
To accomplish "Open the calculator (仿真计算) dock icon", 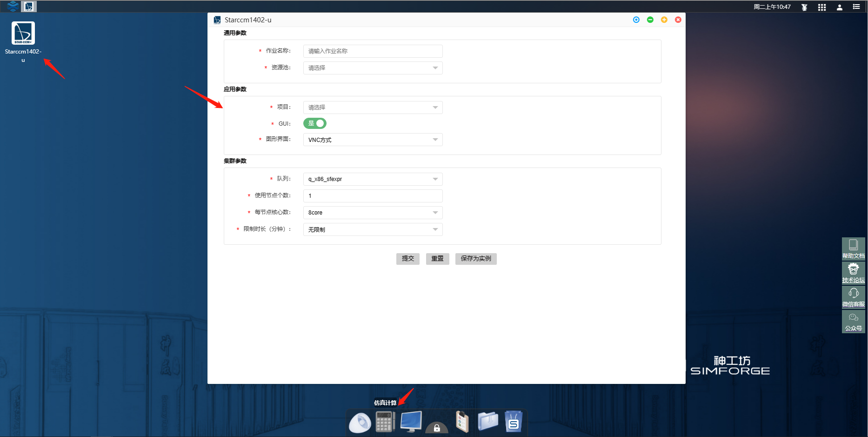I will pyautogui.click(x=385, y=422).
